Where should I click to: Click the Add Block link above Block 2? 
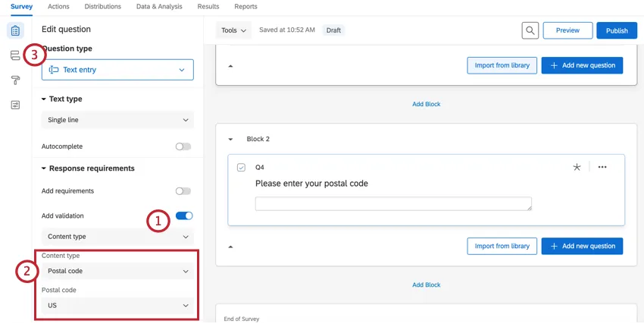pyautogui.click(x=427, y=104)
